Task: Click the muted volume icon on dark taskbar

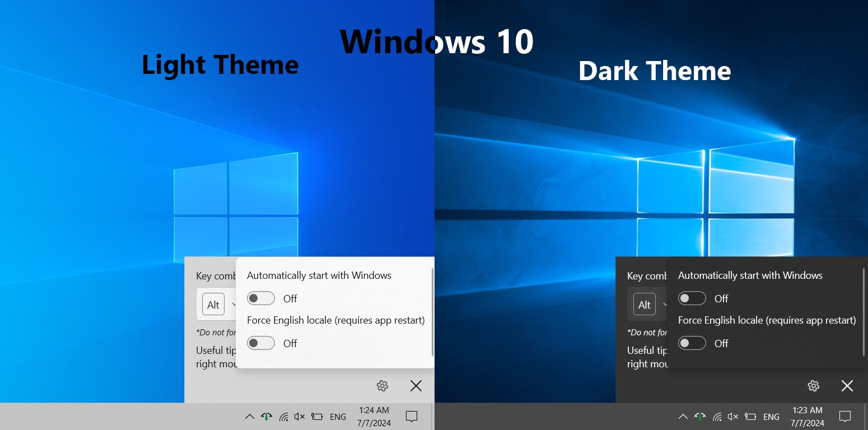Action: click(x=733, y=417)
